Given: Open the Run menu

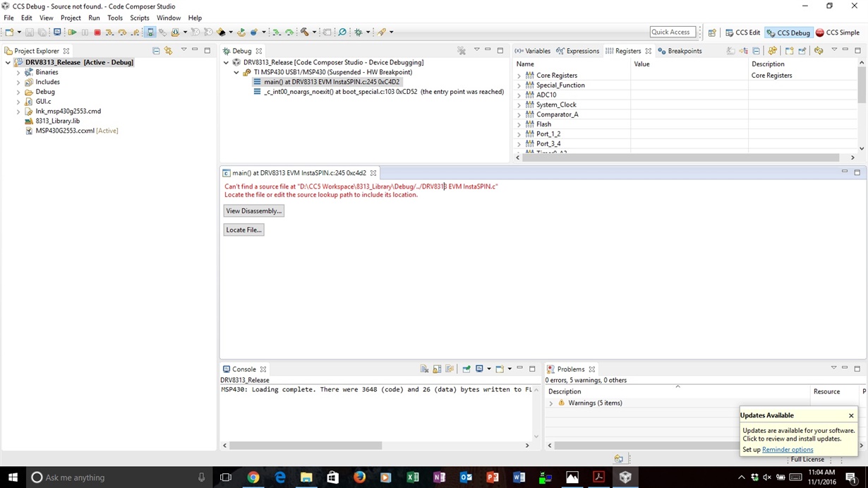Looking at the screenshot, I should (94, 18).
